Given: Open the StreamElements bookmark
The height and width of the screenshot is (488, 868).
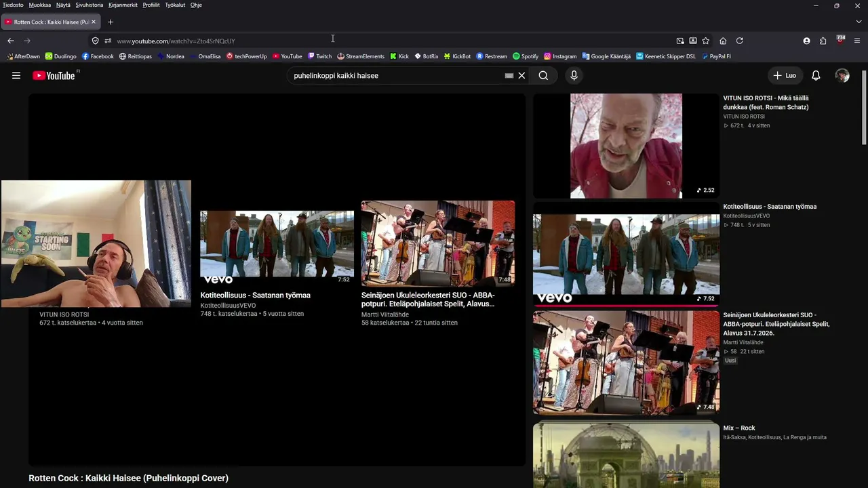Looking at the screenshot, I should coord(361,56).
